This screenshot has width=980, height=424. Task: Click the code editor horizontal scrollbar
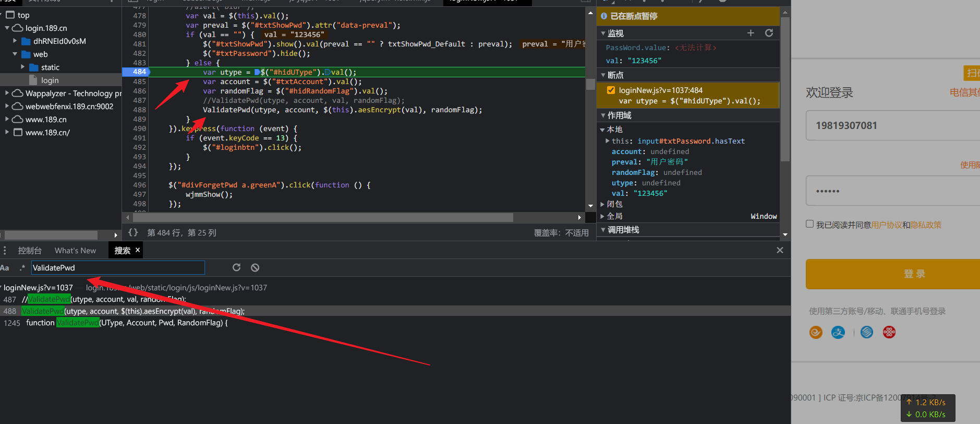coord(323,217)
